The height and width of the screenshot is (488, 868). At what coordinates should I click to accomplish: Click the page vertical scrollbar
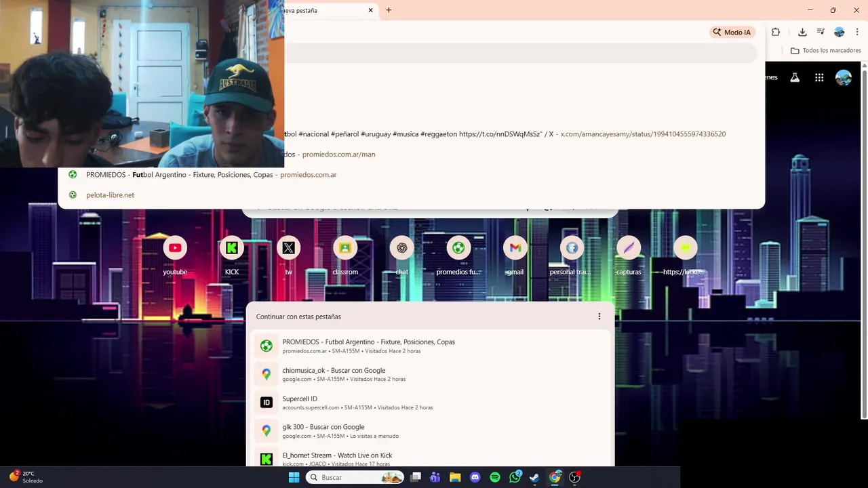[x=865, y=244]
